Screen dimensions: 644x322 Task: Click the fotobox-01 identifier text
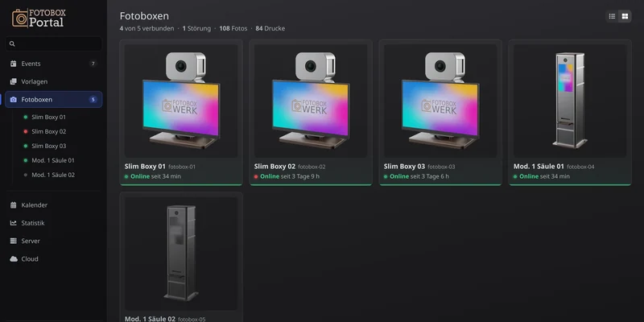point(182,167)
